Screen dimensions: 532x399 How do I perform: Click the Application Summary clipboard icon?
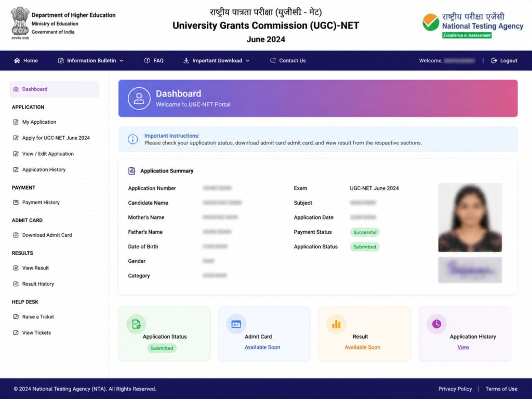[131, 170]
